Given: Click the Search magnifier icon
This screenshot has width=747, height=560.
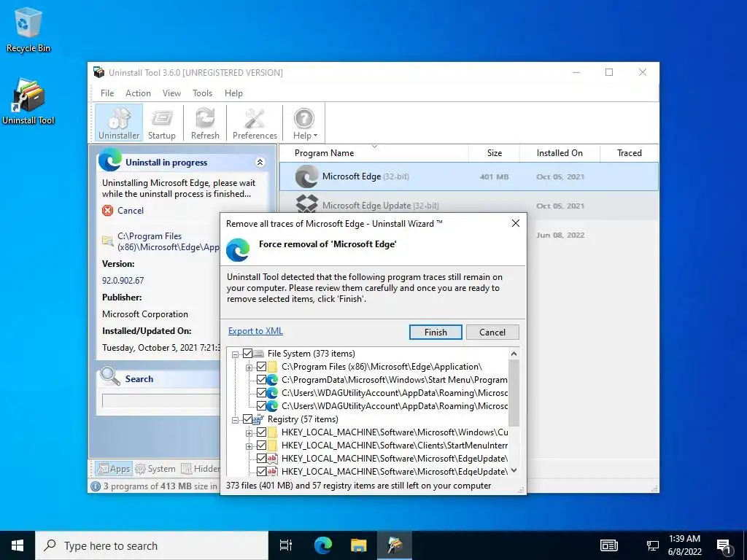Looking at the screenshot, I should pyautogui.click(x=110, y=376).
